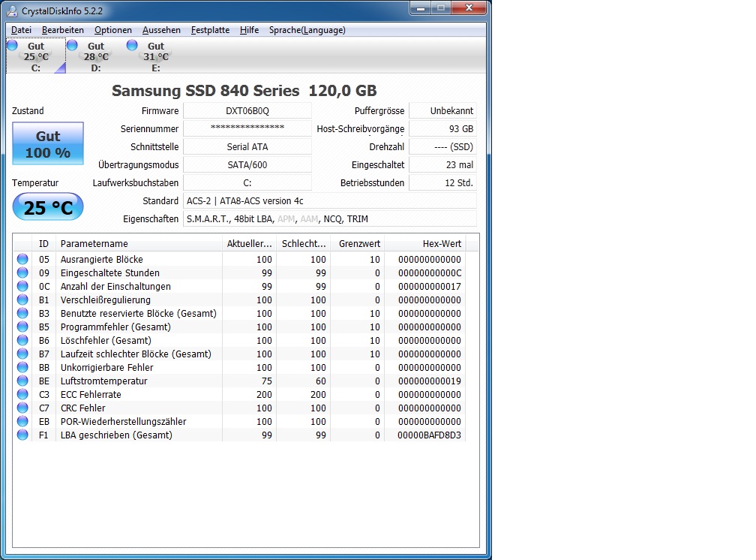Minimize the CrystalDiskInfo window
This screenshot has height=560, width=756.
click(421, 8)
